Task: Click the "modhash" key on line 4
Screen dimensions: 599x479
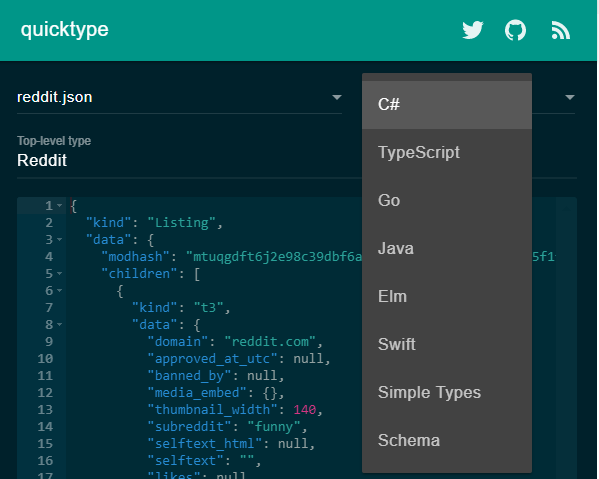Action: 136,257
